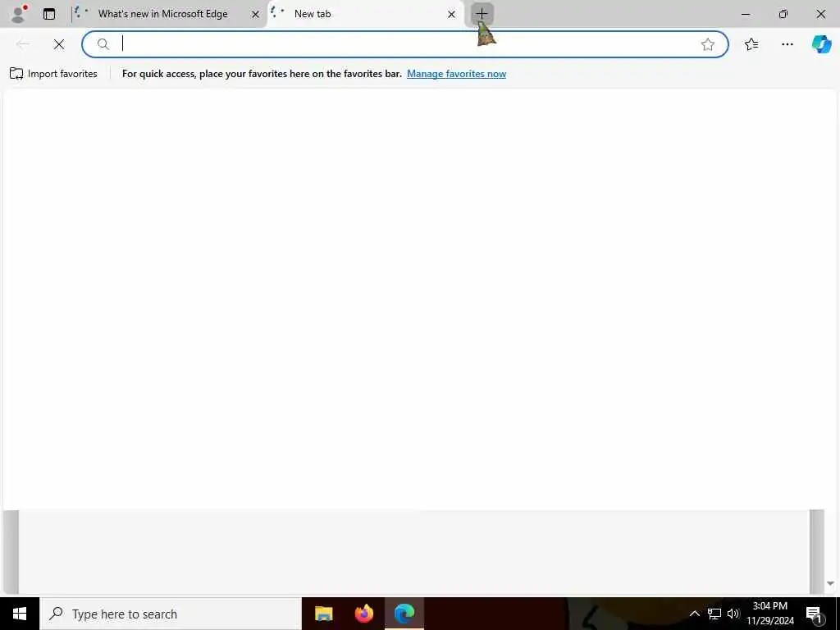Open the Edge profile icon
The image size is (840, 630).
point(20,14)
